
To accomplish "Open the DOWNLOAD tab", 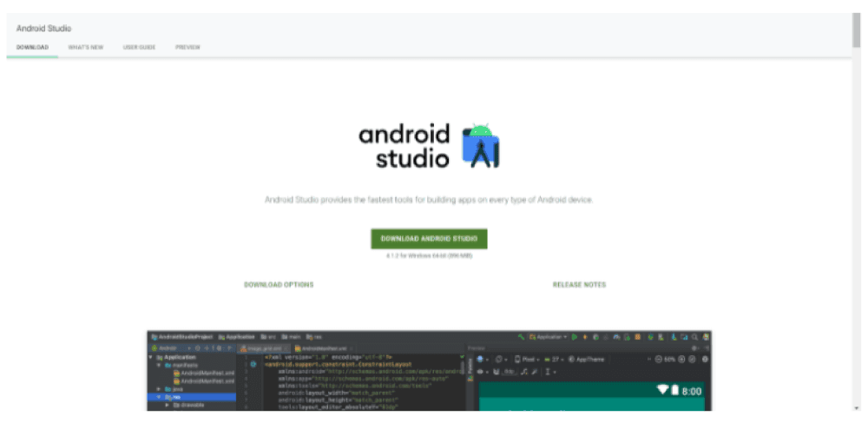I will pos(32,47).
